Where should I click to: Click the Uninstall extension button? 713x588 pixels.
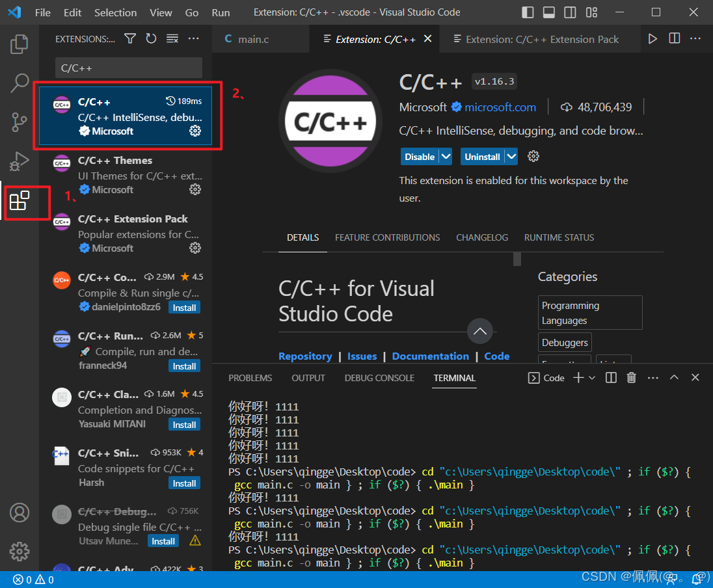pyautogui.click(x=482, y=157)
